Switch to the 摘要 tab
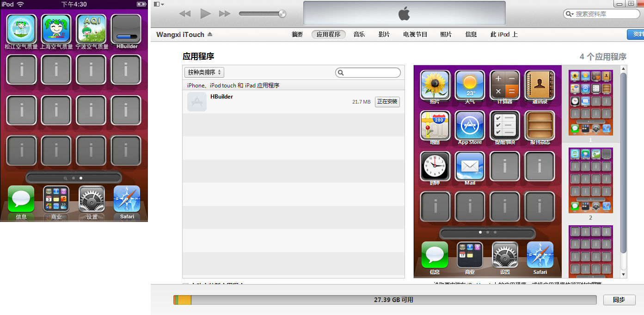Image resolution: width=644 pixels, height=315 pixels. click(x=297, y=34)
